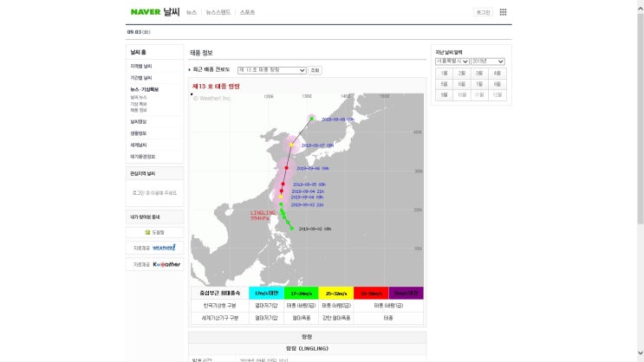This screenshot has width=644, height=362.
Task: Go to 뉴스 in top navigation
Action: (x=192, y=12)
